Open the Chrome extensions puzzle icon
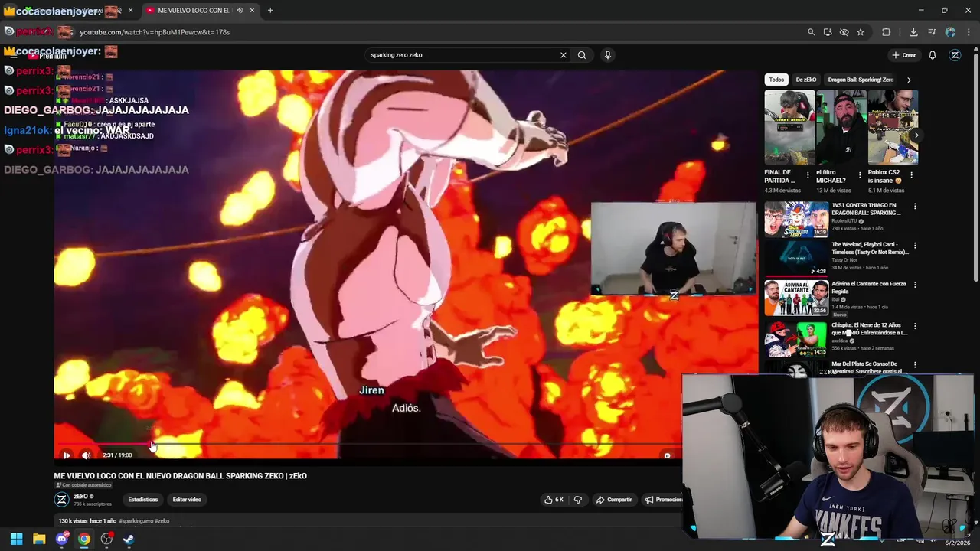980x551 pixels. pos(887,32)
